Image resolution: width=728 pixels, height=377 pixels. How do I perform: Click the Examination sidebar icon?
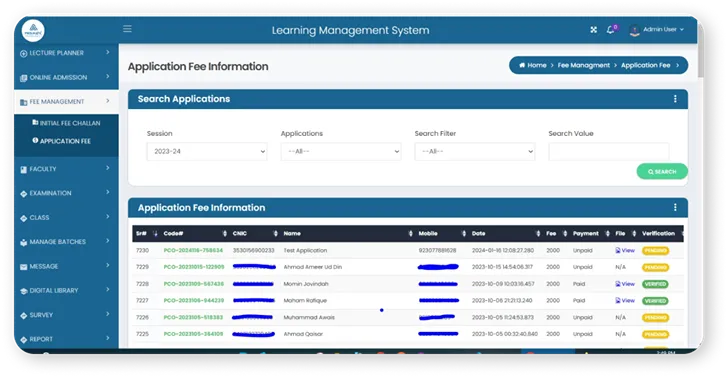pos(24,194)
